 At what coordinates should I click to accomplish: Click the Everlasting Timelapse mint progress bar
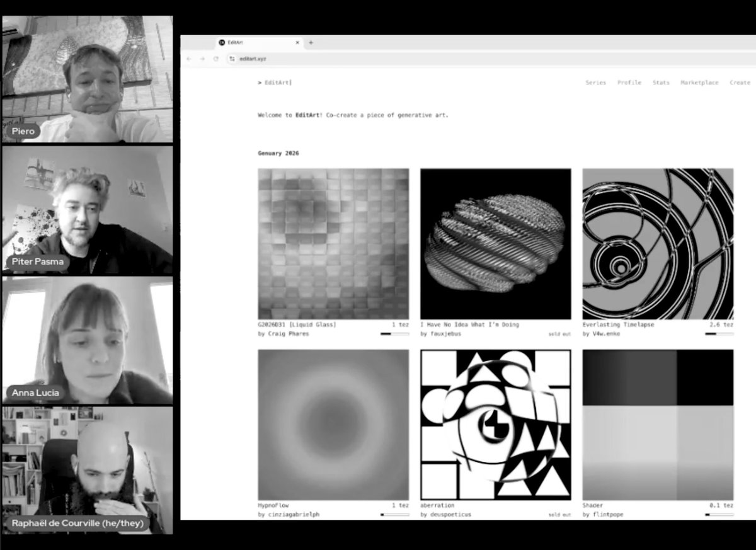pyautogui.click(x=719, y=334)
